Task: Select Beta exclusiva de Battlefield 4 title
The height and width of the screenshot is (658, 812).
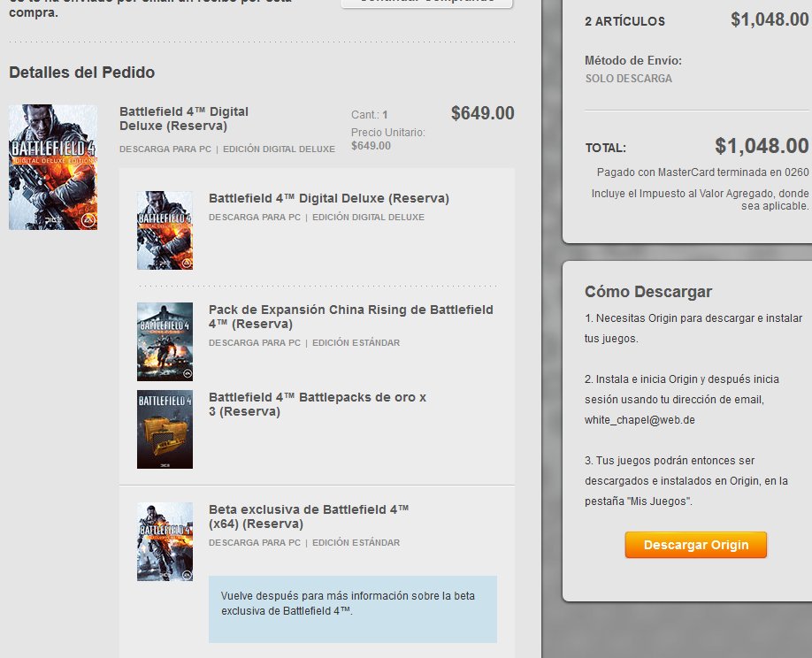Action: tap(309, 516)
